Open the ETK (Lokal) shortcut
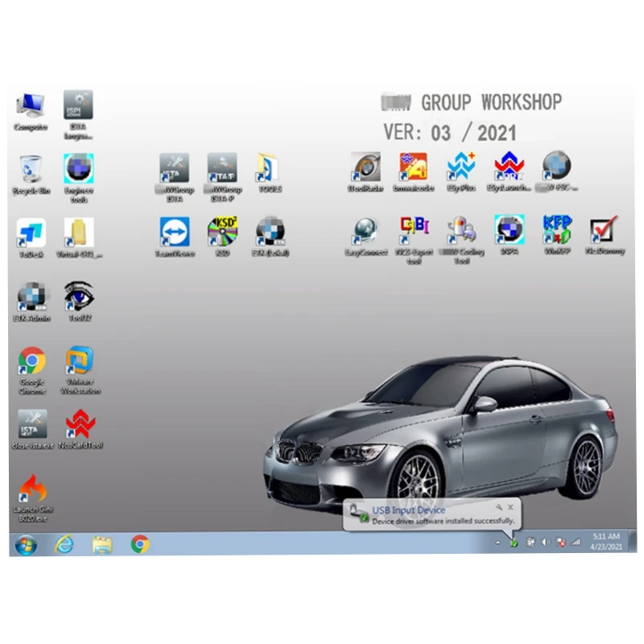The image size is (644, 644). [x=270, y=236]
